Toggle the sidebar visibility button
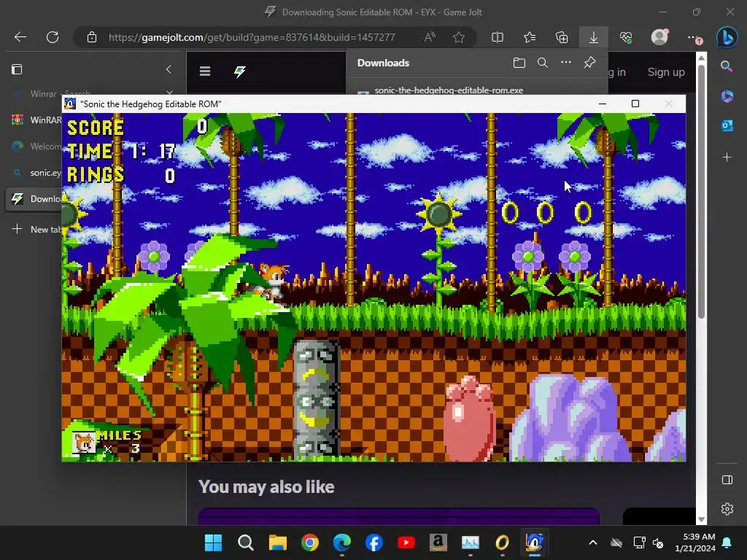Screen dimensions: 747x560 (727, 480)
